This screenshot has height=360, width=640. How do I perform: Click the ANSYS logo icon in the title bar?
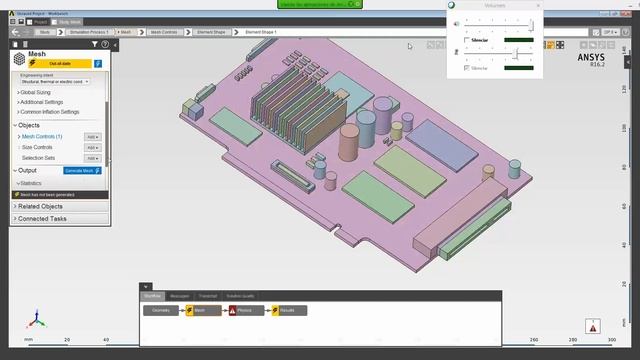[12, 13]
